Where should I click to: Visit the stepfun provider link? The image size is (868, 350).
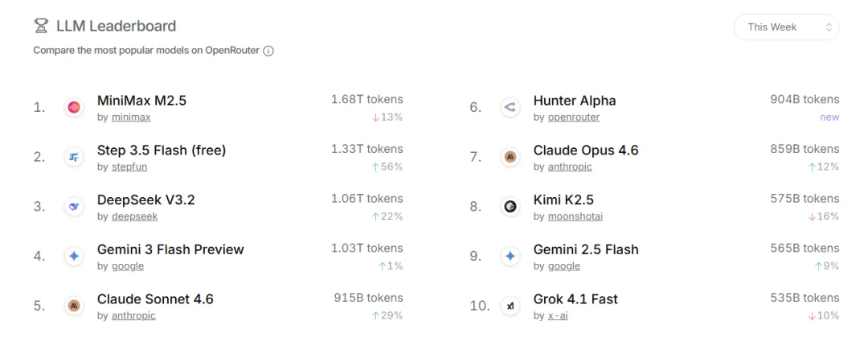pos(129,167)
